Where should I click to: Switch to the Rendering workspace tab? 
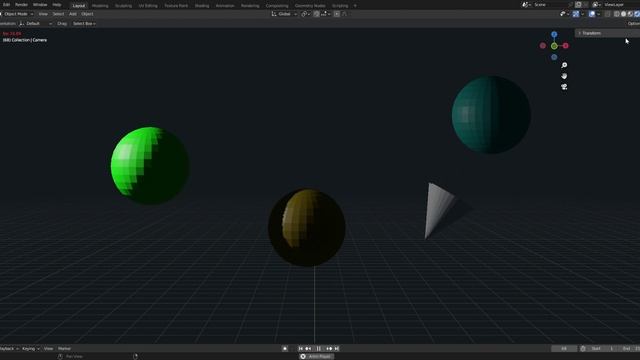(250, 6)
